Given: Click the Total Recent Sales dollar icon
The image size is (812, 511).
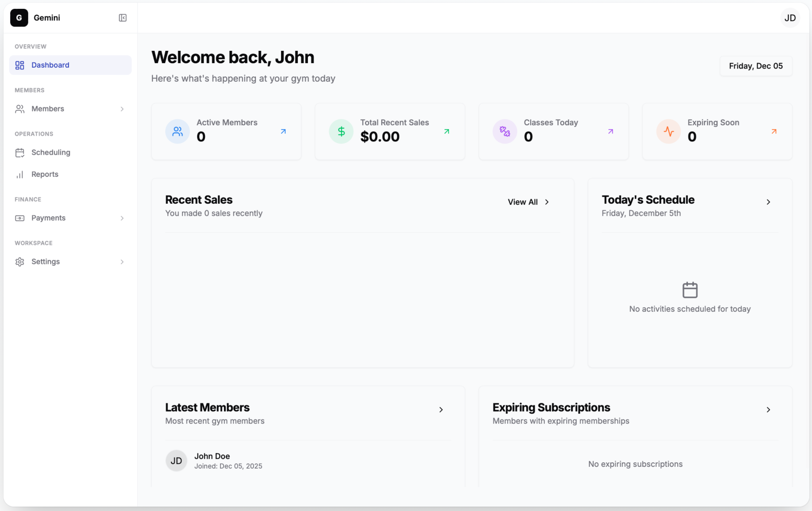Looking at the screenshot, I should click(x=341, y=131).
